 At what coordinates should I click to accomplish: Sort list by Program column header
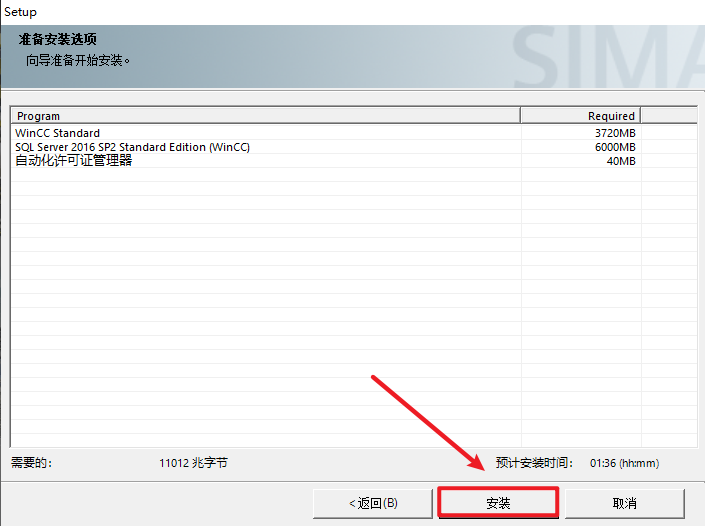pyautogui.click(x=265, y=116)
